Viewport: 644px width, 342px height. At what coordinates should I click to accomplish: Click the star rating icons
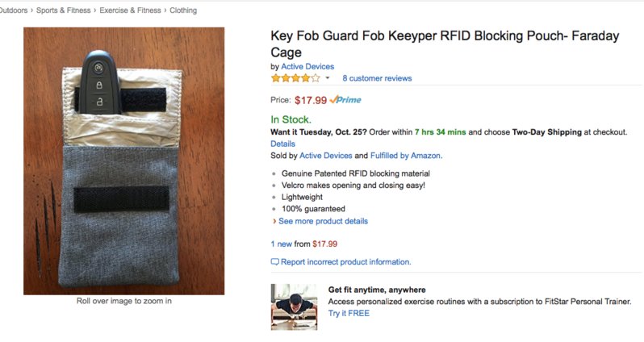tap(295, 78)
